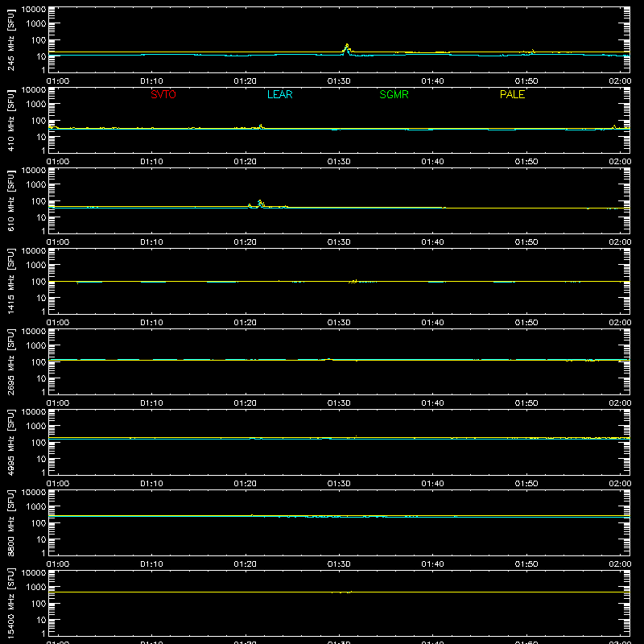This screenshot has width=644, height=644.
Task: Click the 410 MHz bump near 01:59
Action: pos(614,126)
